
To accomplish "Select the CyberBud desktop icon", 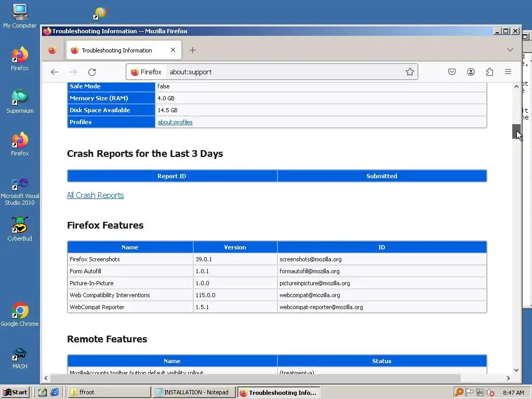I will (20, 229).
